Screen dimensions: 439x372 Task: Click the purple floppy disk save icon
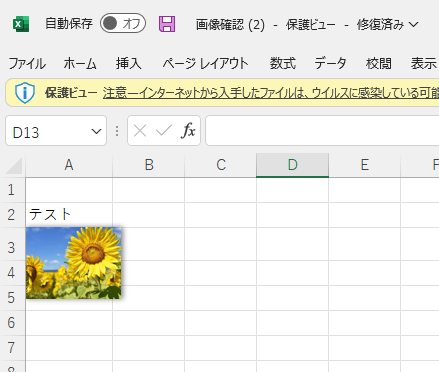tap(167, 24)
